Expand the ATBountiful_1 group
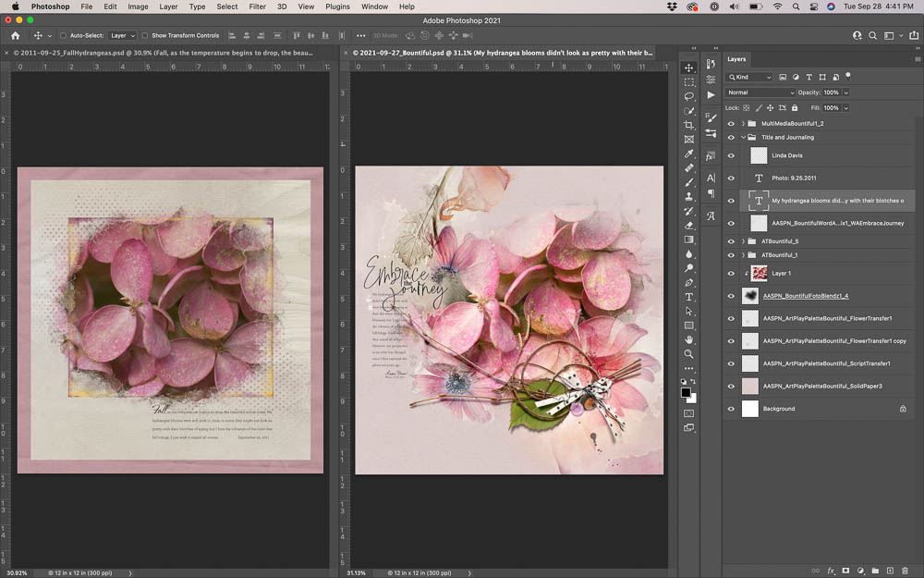 tap(743, 255)
